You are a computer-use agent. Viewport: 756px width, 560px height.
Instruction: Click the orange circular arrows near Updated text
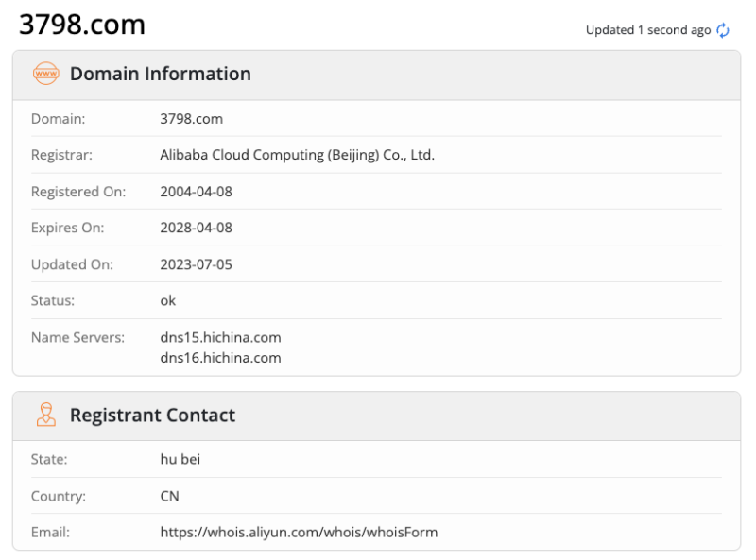722,30
